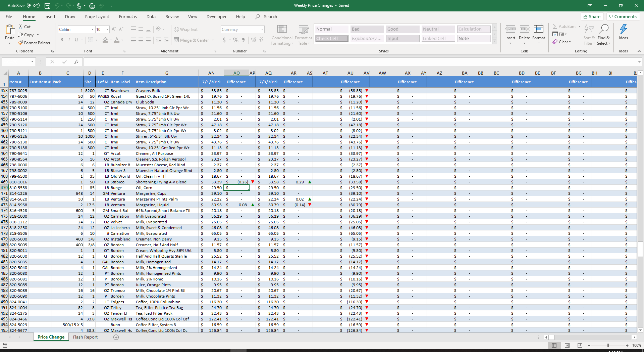Open the Formulas ribbon tab

[128, 16]
